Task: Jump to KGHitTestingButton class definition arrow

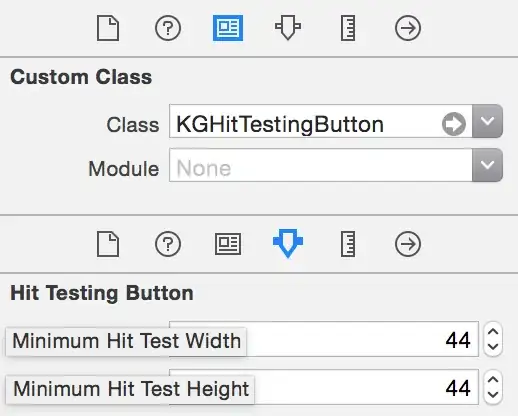Action: click(454, 124)
